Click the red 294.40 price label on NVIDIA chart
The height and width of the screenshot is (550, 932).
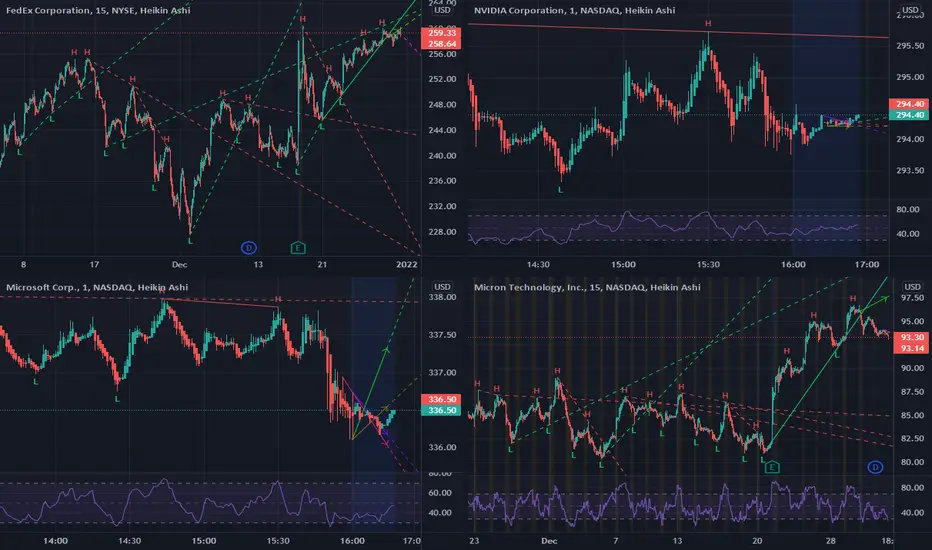point(909,104)
